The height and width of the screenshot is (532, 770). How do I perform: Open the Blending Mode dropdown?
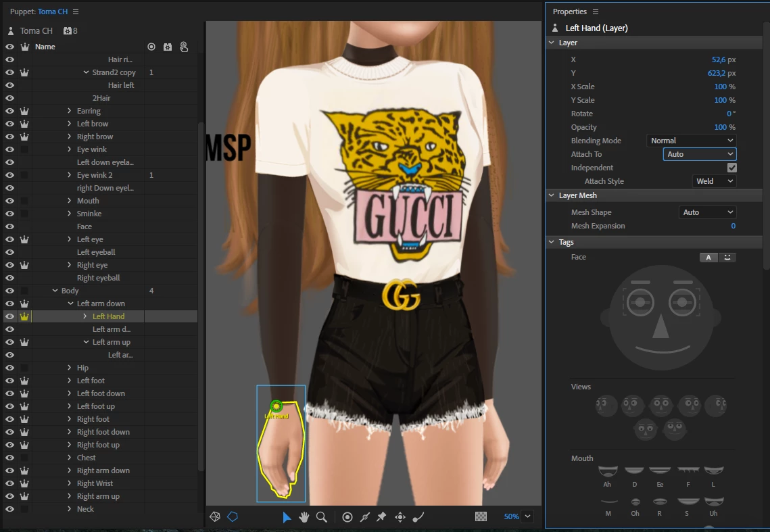[692, 141]
